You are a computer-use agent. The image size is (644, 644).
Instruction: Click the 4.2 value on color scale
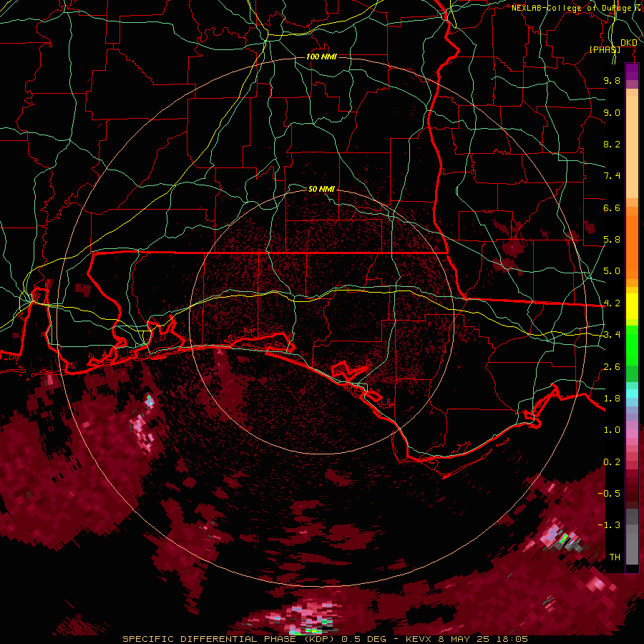click(612, 303)
